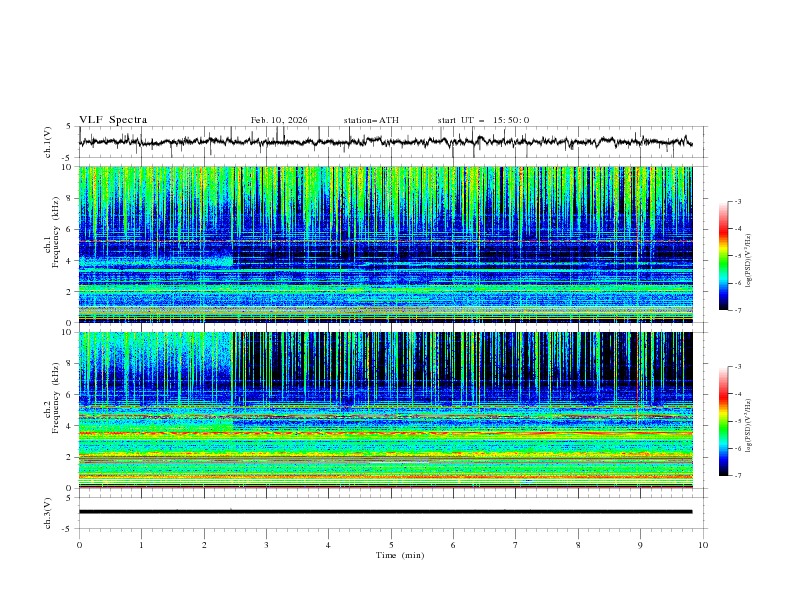Screen dimensions: 792x612
Task: Click the 0 minute tick label on time axis
Action: (x=79, y=545)
